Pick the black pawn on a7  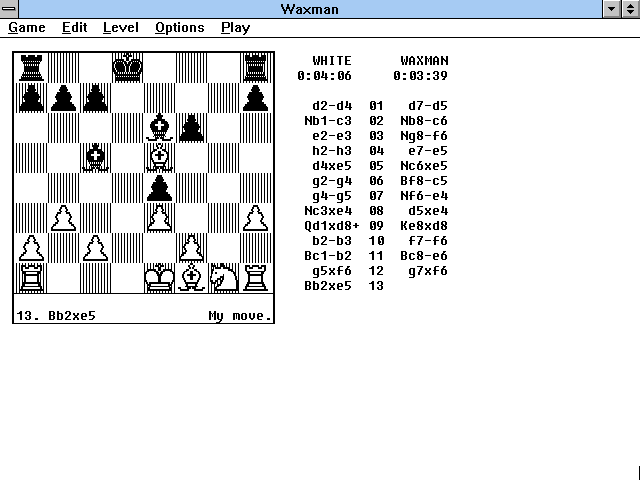[x=31, y=98]
